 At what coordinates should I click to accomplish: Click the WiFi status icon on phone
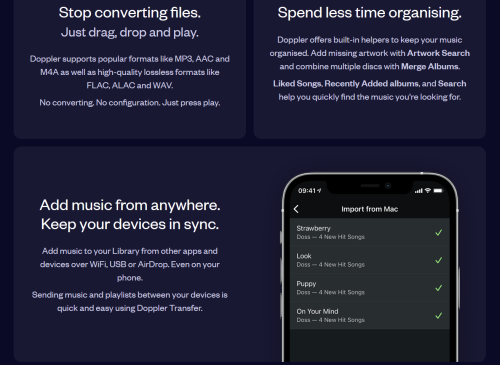[428, 190]
